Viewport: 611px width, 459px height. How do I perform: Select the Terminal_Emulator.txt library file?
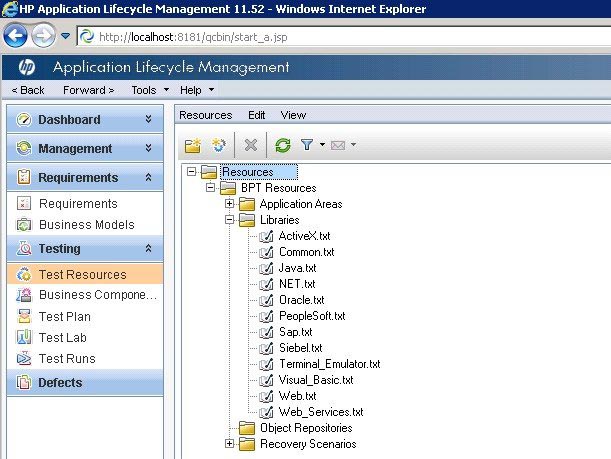(x=330, y=364)
